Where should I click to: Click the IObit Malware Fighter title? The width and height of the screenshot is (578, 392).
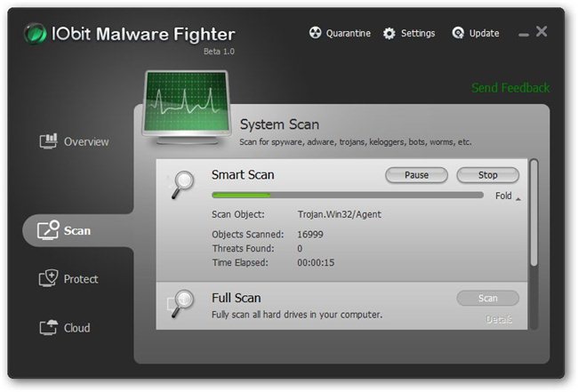143,34
